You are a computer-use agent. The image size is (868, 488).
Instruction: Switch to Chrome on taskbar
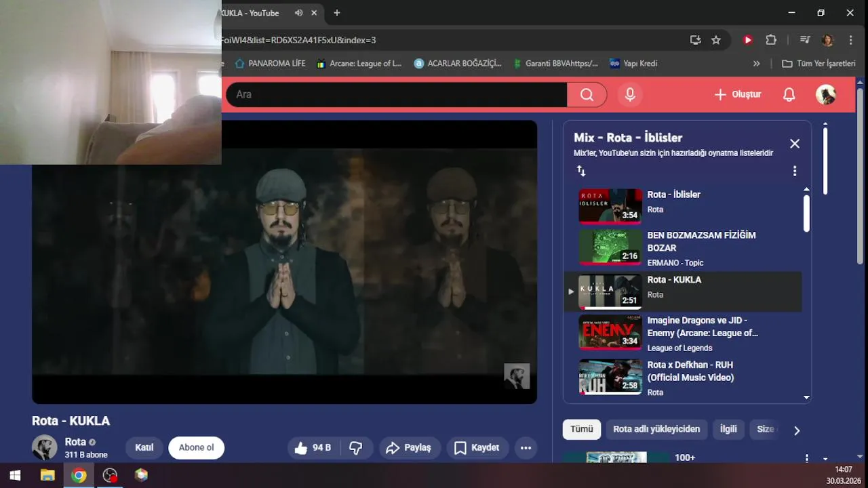point(79,475)
